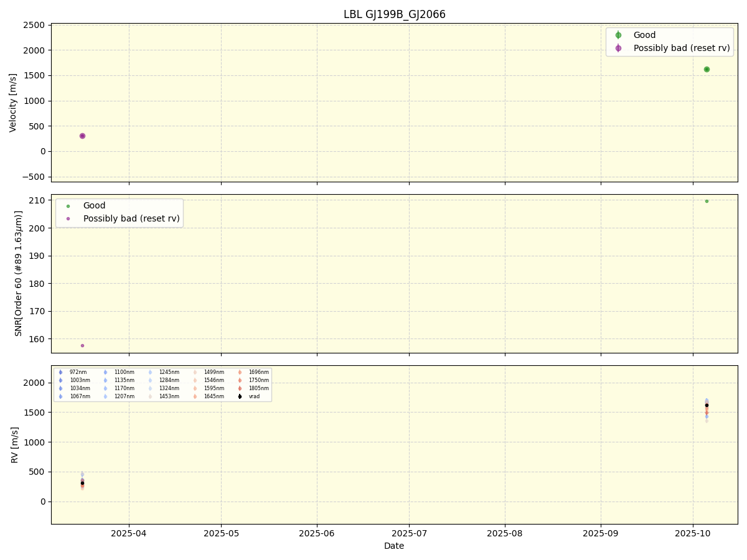The width and height of the screenshot is (747, 560).
Task: Click the 1207nm legend marker
Action: (x=105, y=396)
